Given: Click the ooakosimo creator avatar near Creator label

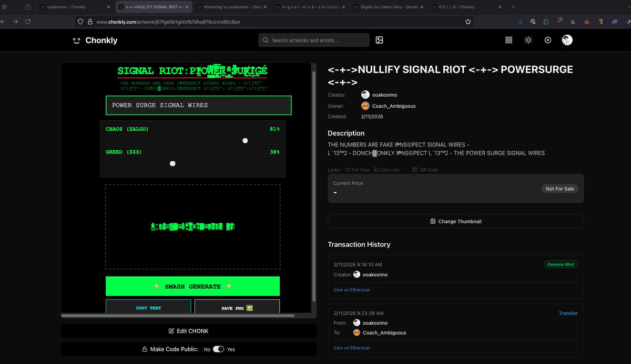Looking at the screenshot, I should point(365,95).
